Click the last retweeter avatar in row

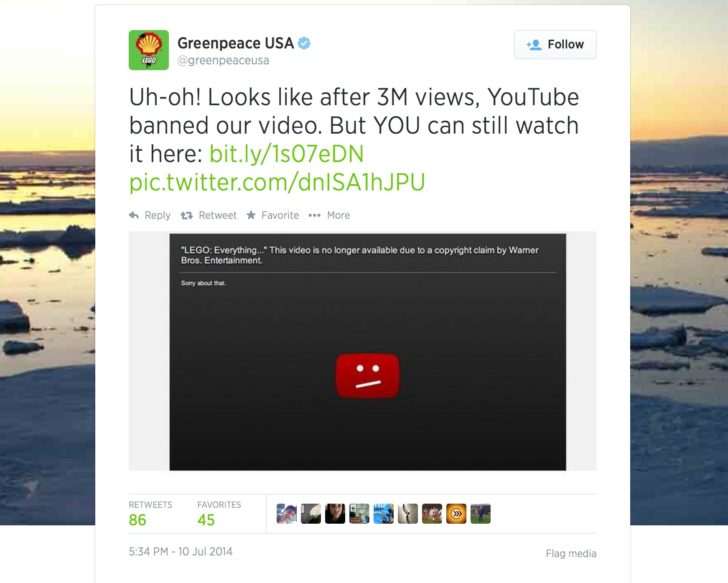tap(481, 514)
